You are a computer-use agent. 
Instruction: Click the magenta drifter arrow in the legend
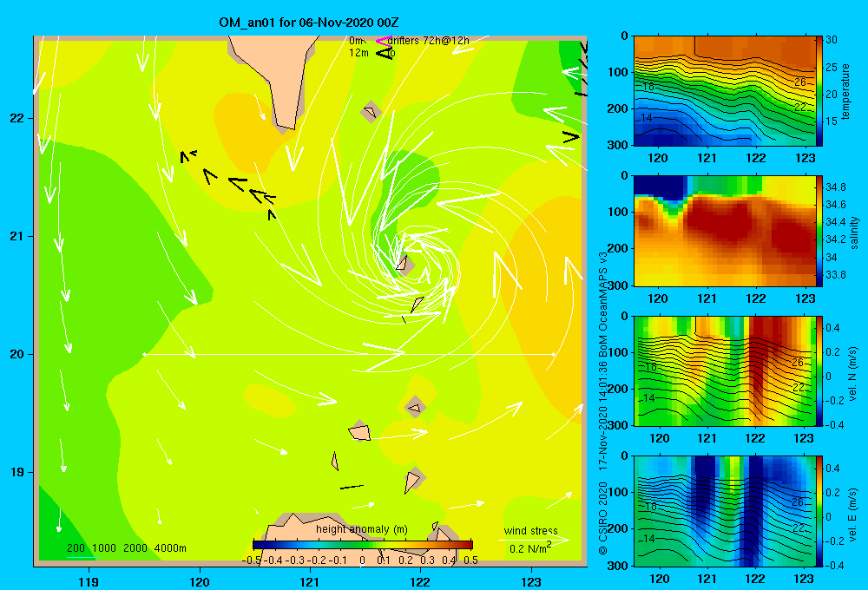coord(383,41)
